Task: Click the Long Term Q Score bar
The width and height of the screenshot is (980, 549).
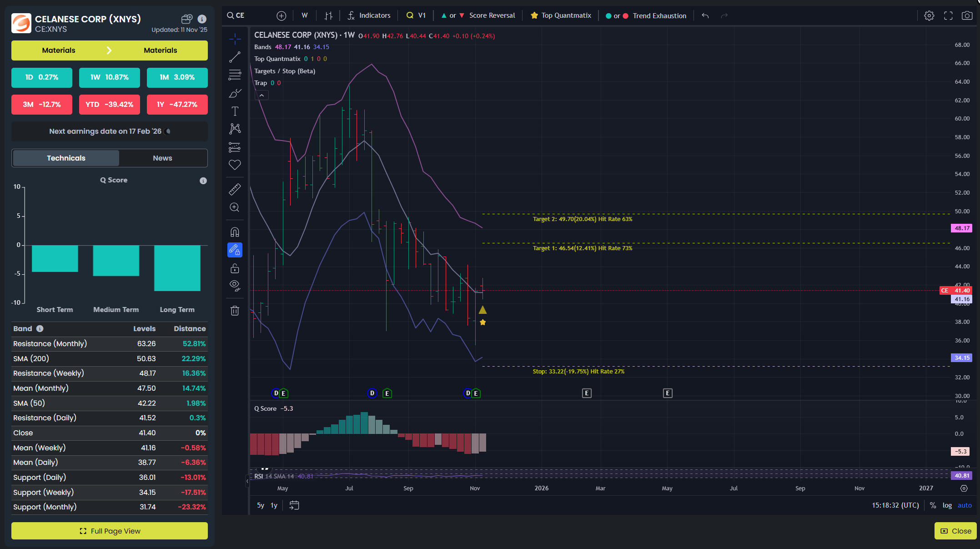Action: coord(177,268)
